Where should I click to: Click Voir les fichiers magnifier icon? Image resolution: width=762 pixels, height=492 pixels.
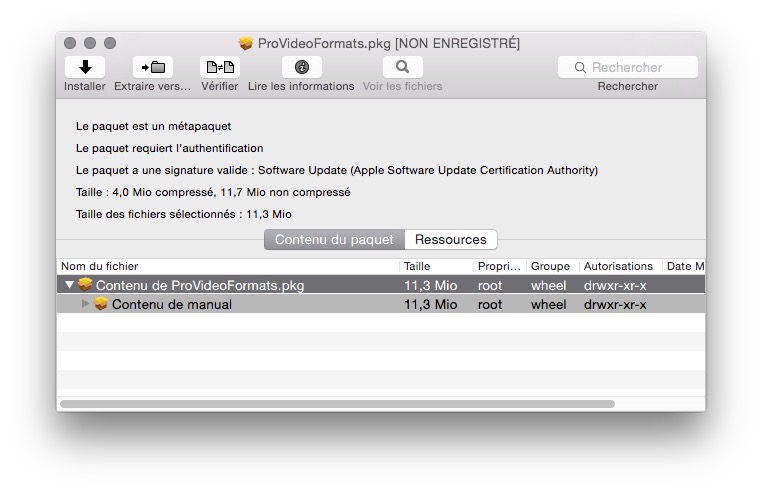(x=402, y=67)
